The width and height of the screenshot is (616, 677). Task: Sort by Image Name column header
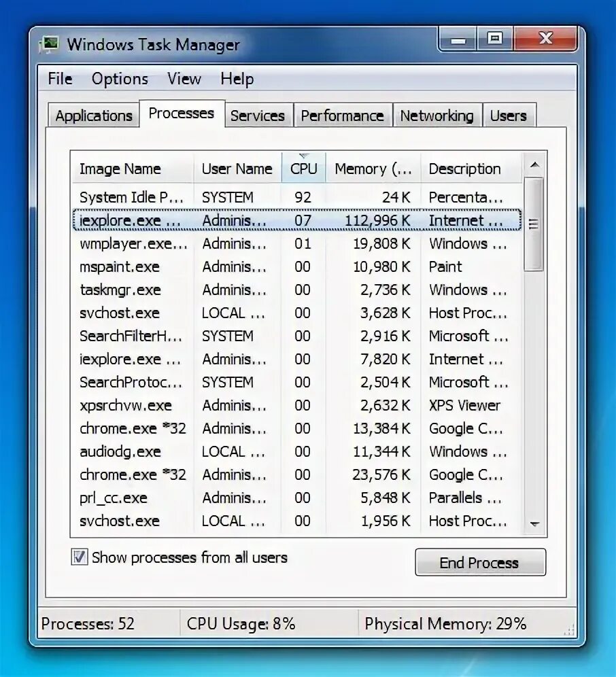[x=132, y=169]
